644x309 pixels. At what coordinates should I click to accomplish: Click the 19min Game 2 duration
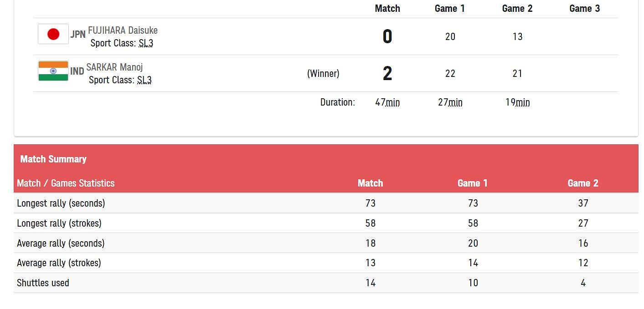click(x=517, y=102)
